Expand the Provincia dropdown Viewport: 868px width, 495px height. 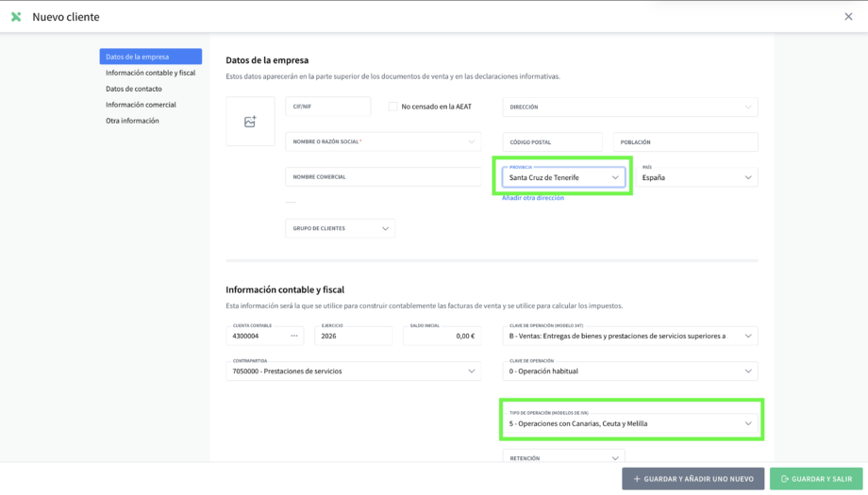(563, 177)
